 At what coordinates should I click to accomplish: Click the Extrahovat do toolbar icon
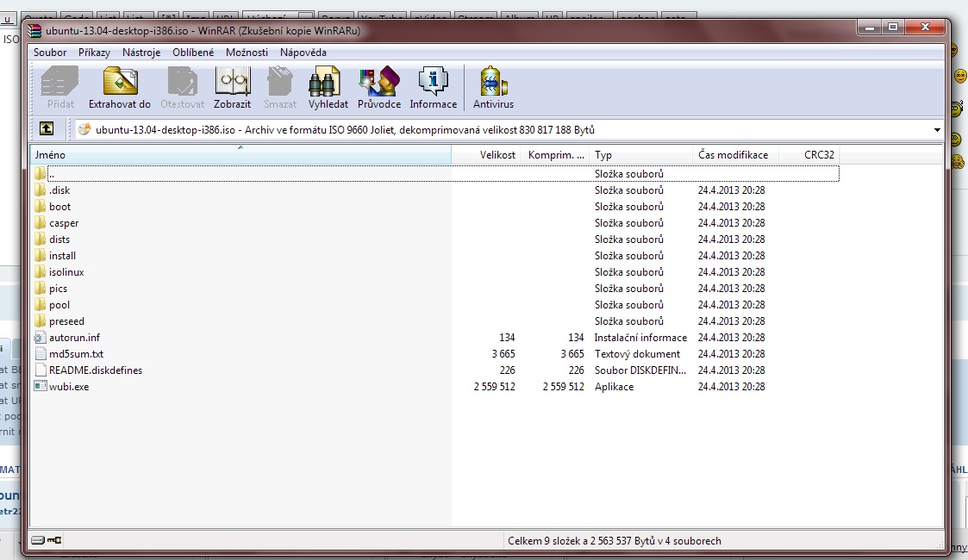pyautogui.click(x=120, y=88)
